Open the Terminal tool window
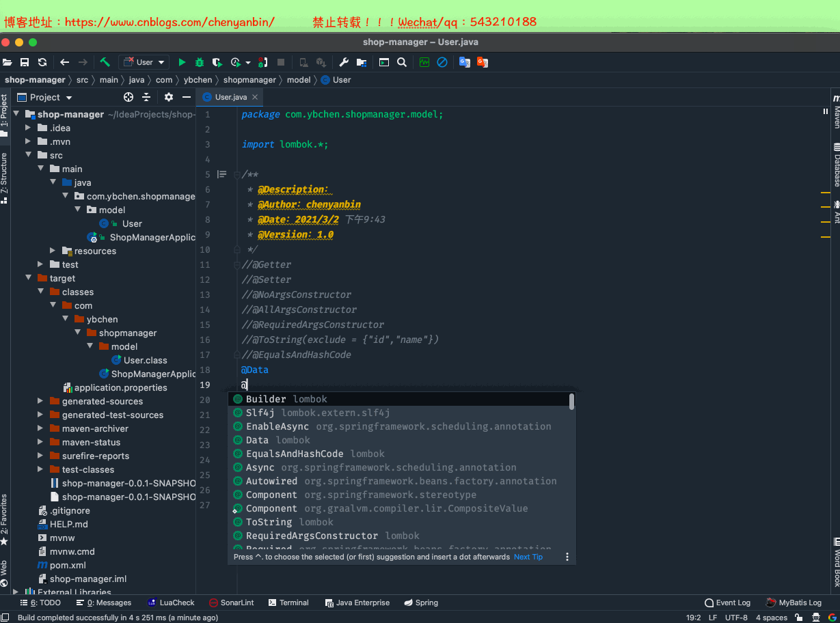The width and height of the screenshot is (840, 623). pyautogui.click(x=288, y=603)
